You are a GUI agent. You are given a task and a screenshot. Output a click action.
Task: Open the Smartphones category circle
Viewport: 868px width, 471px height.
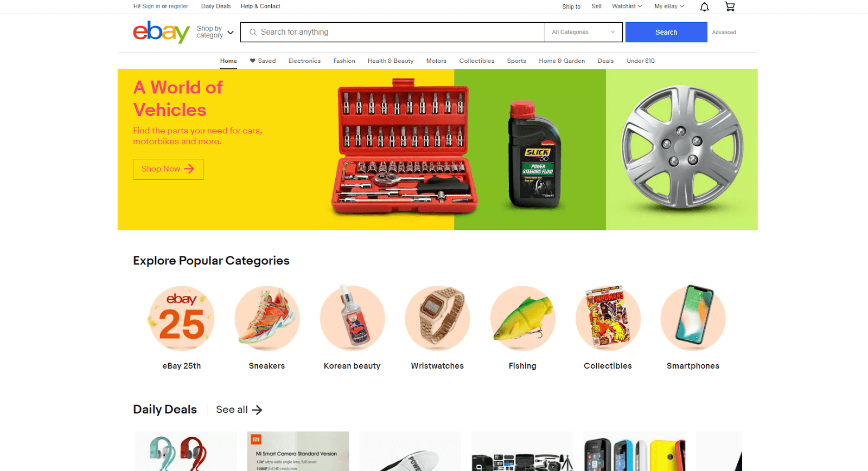pos(693,318)
